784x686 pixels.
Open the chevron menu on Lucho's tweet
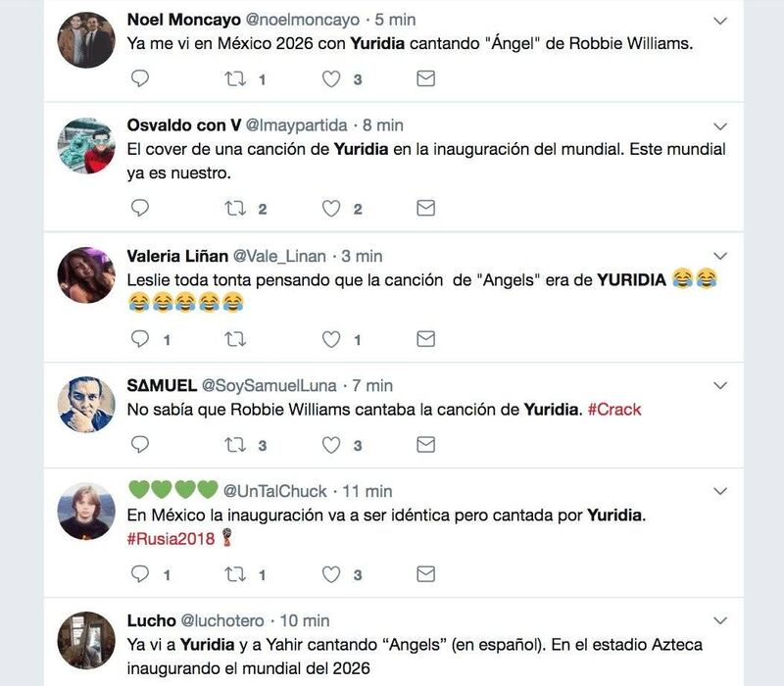[x=720, y=621]
